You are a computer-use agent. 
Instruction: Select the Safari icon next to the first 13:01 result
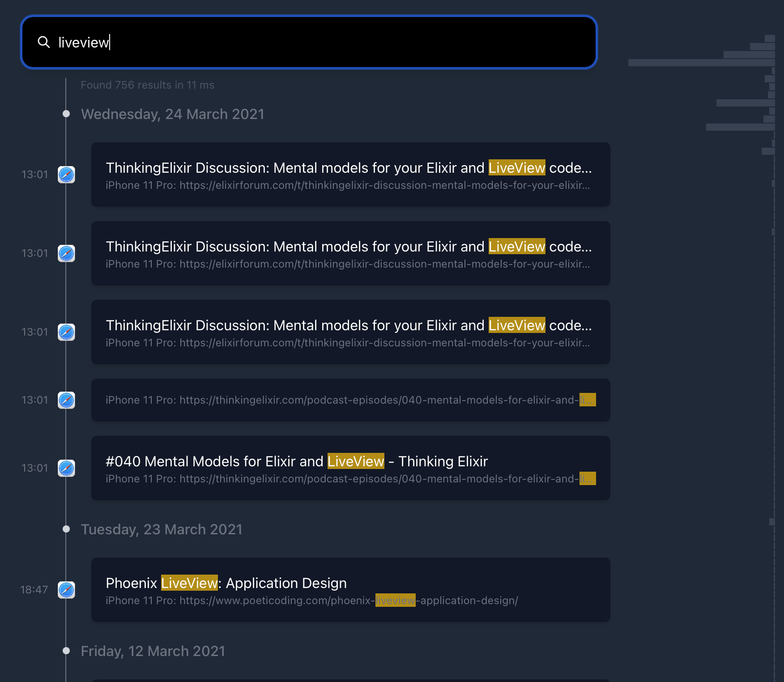66,175
